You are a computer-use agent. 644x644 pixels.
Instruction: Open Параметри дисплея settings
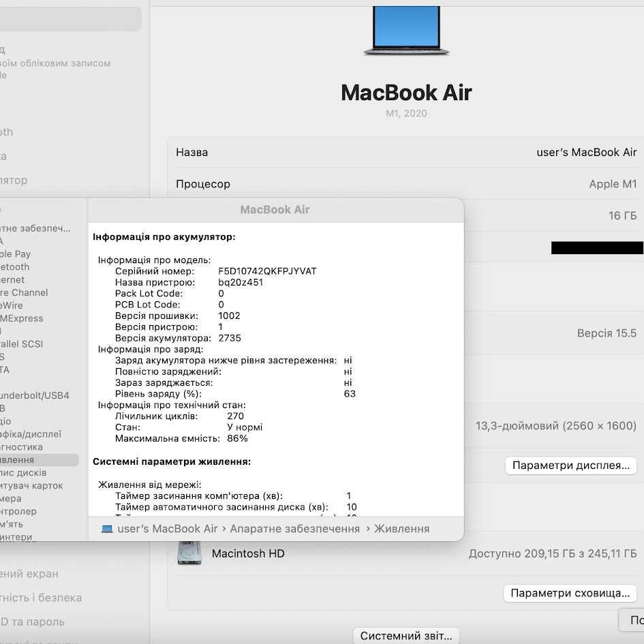click(570, 465)
